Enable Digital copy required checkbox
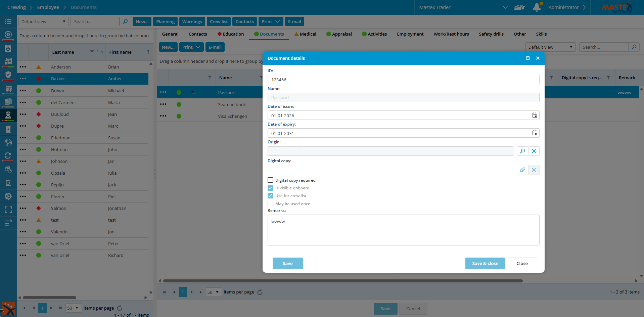Viewport: 644px width, 317px height. click(270, 180)
